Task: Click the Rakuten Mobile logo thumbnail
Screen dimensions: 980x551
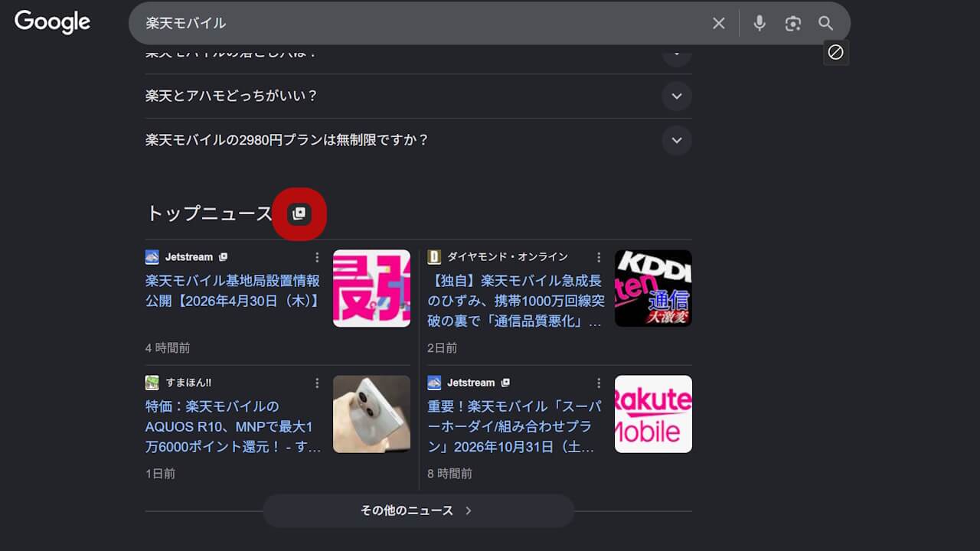Action: (x=653, y=414)
